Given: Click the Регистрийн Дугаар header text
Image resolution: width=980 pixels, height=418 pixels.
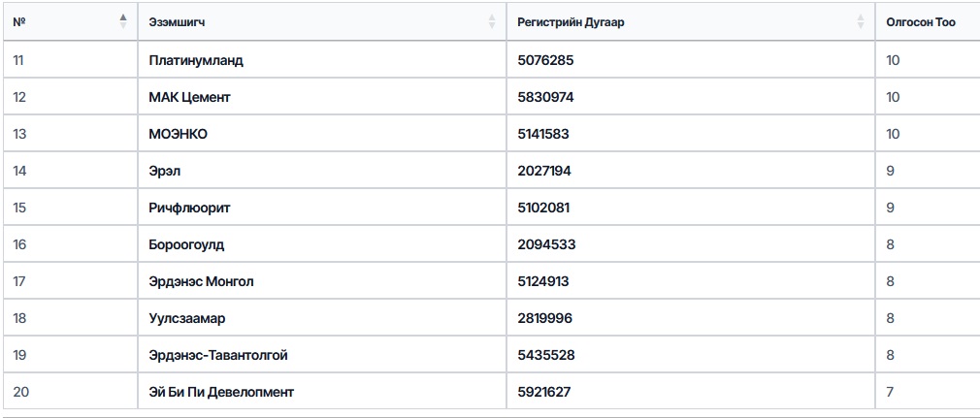Looking at the screenshot, I should [x=571, y=22].
